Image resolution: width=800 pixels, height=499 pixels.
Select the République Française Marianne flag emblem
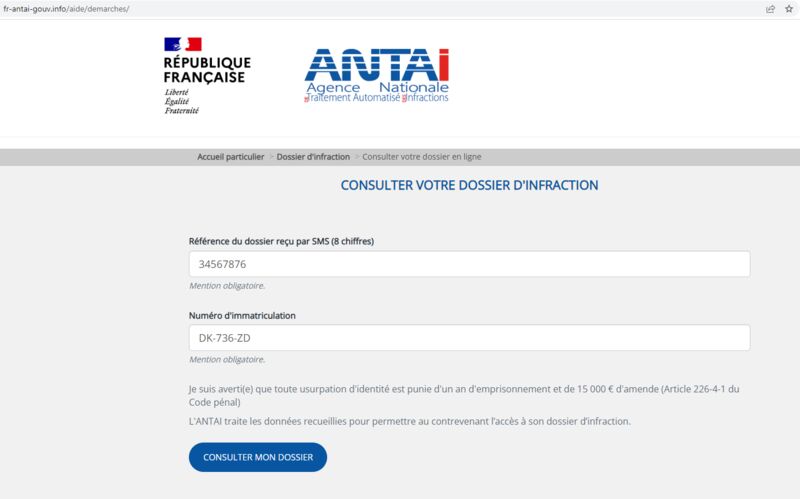[x=183, y=44]
